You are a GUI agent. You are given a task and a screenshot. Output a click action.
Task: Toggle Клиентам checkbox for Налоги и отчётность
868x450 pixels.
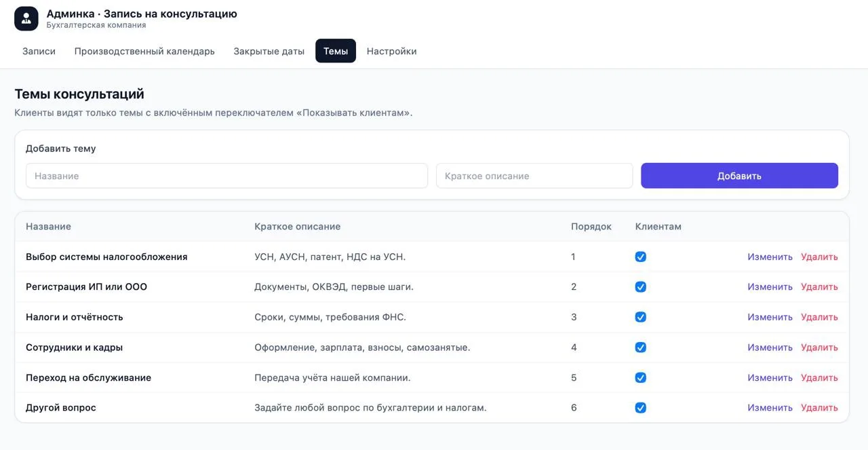tap(641, 317)
